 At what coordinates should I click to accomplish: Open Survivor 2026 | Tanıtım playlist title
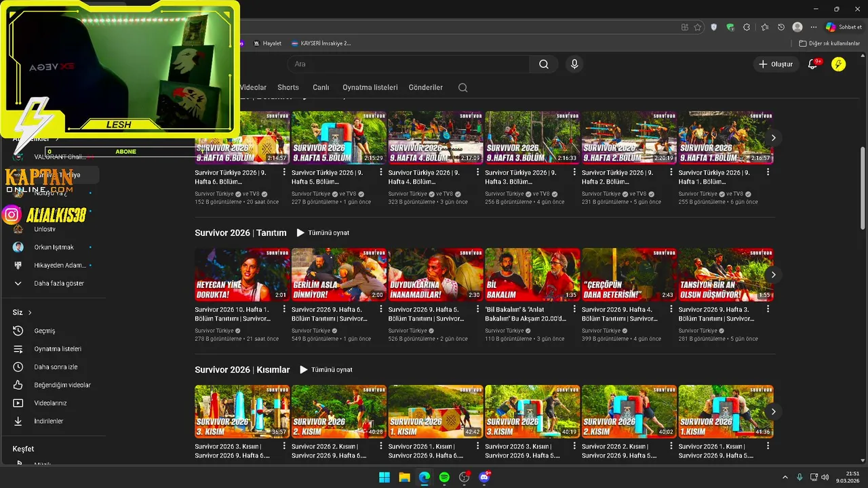click(241, 233)
